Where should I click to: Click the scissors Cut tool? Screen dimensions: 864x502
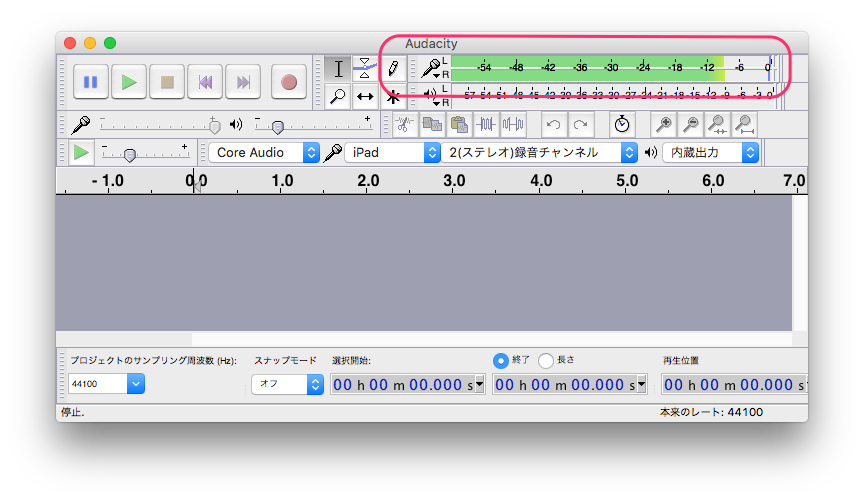[x=404, y=124]
